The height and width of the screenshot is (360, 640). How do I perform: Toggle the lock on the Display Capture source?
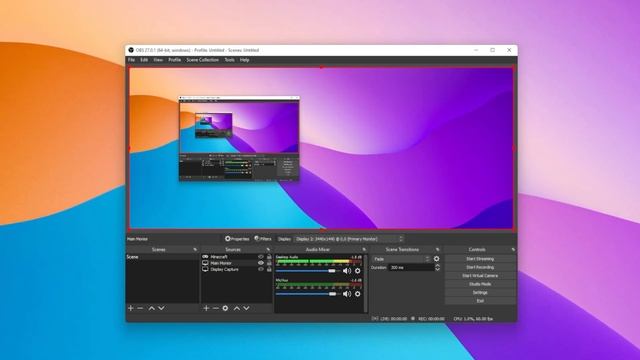point(269,269)
